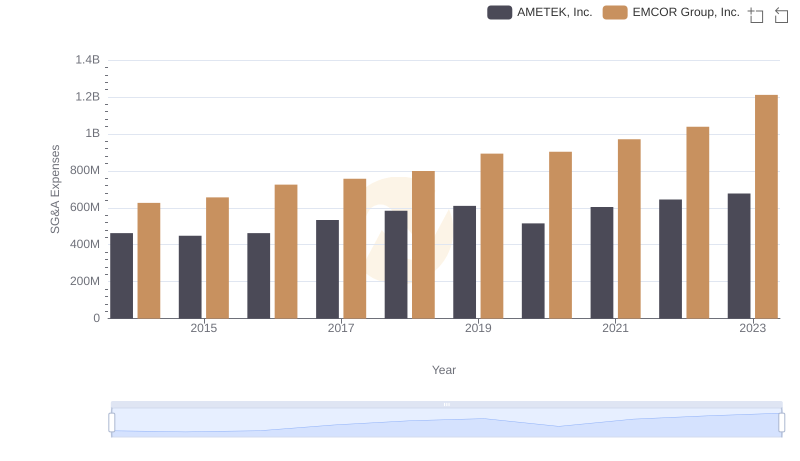Click the AMETEK bar for 2017
800x461 pixels.
point(327,269)
